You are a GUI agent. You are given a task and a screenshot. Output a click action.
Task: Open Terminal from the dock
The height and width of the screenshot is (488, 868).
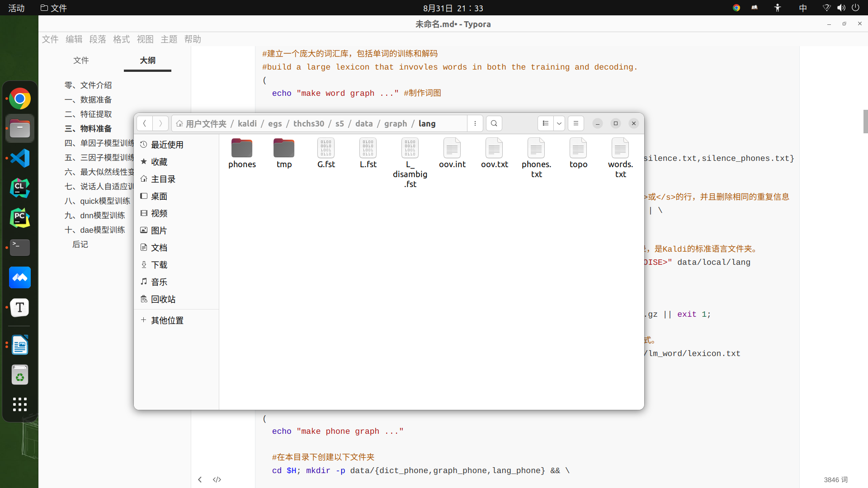coord(20,248)
